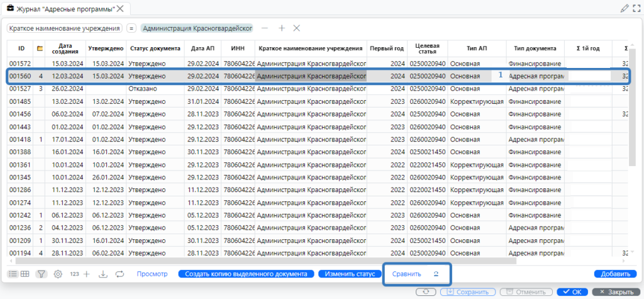This screenshot has width=644, height=299.
Task: Click the refresh arrows icon in toolbar
Action: point(119,274)
